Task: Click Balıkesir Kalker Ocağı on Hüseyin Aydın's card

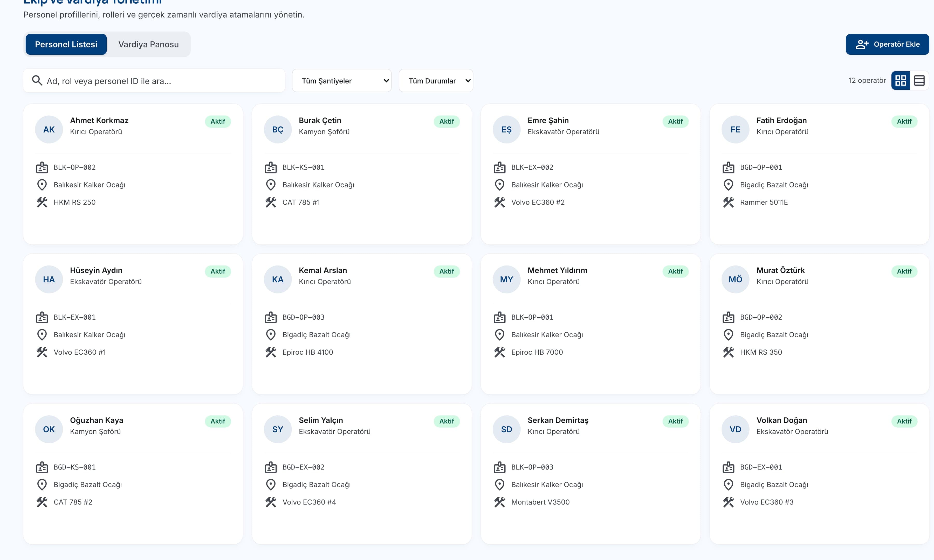Action: (x=90, y=335)
